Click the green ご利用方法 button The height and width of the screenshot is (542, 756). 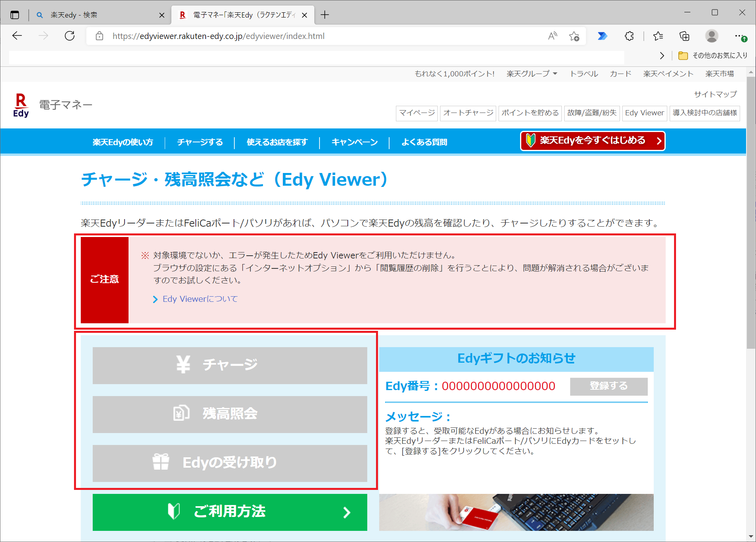pyautogui.click(x=230, y=512)
